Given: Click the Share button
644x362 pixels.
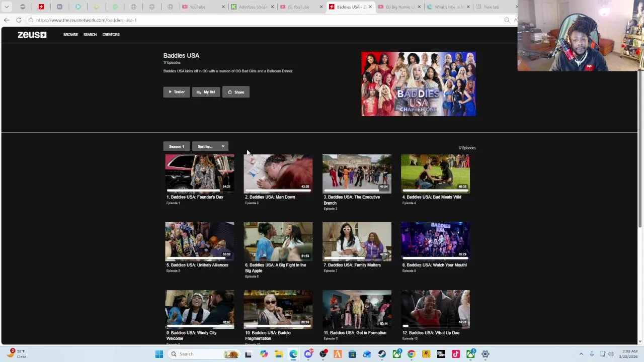Looking at the screenshot, I should (236, 92).
